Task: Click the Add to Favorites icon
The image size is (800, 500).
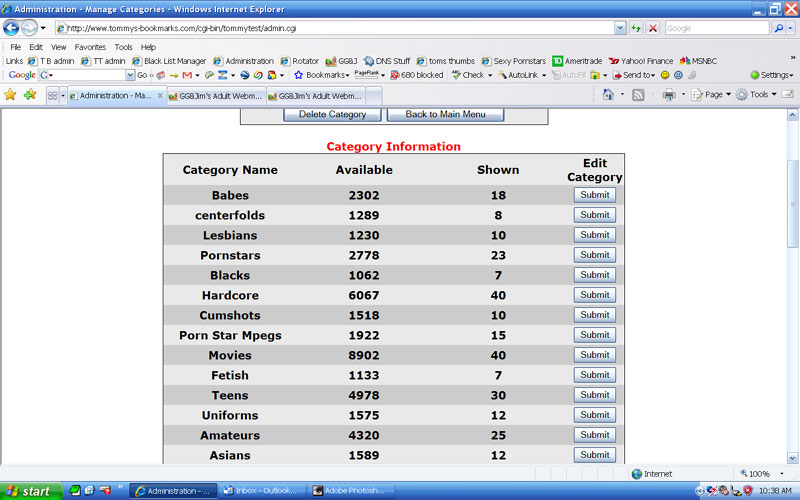Action: click(x=30, y=95)
